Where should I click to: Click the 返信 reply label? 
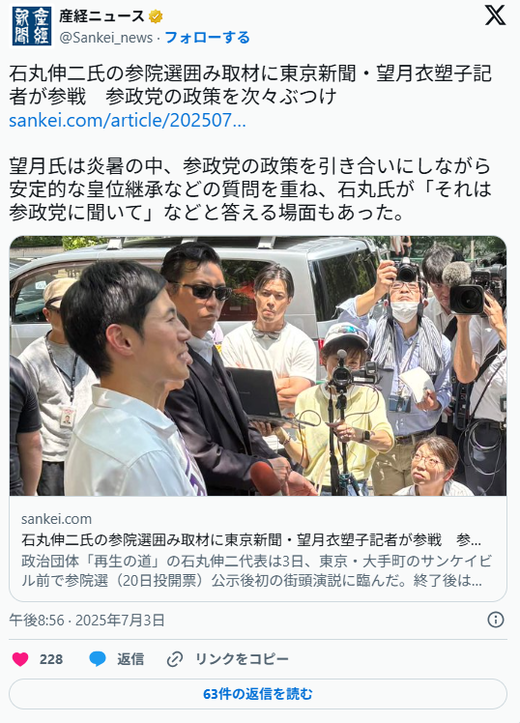coord(130,659)
